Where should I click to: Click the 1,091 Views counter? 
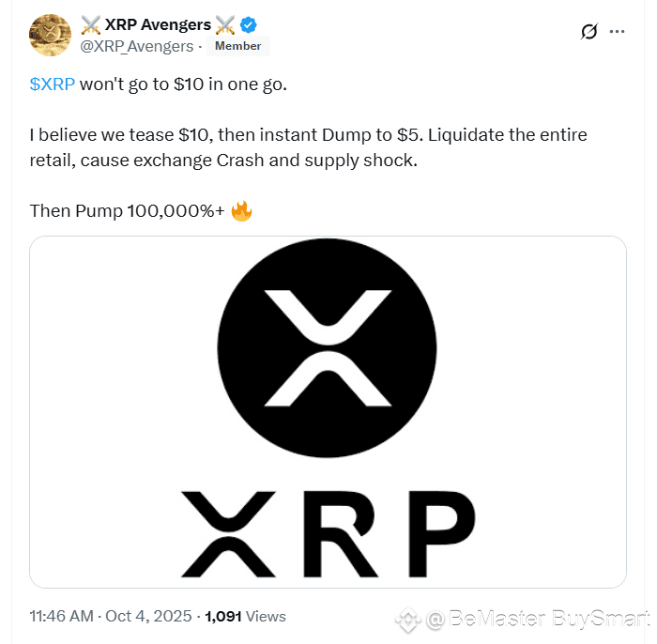tap(245, 617)
